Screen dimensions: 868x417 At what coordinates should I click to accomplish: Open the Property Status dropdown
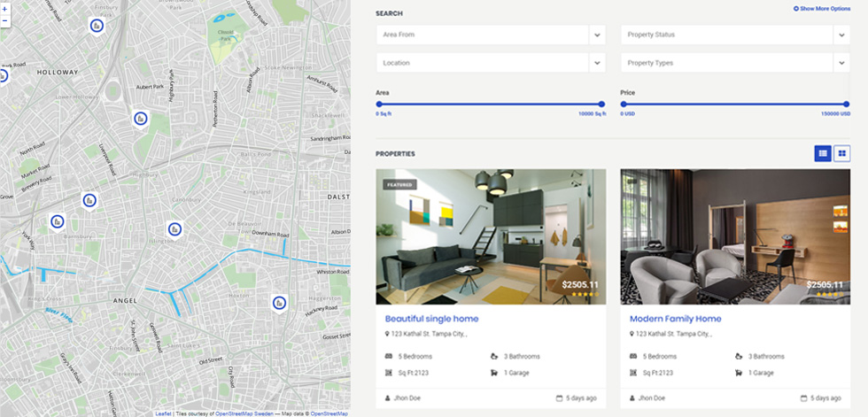735,35
